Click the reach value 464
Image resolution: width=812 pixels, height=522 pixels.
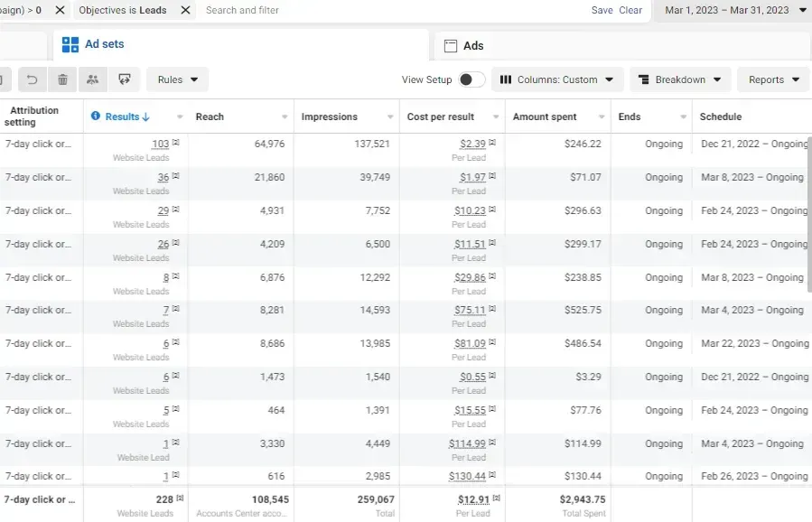pos(276,410)
